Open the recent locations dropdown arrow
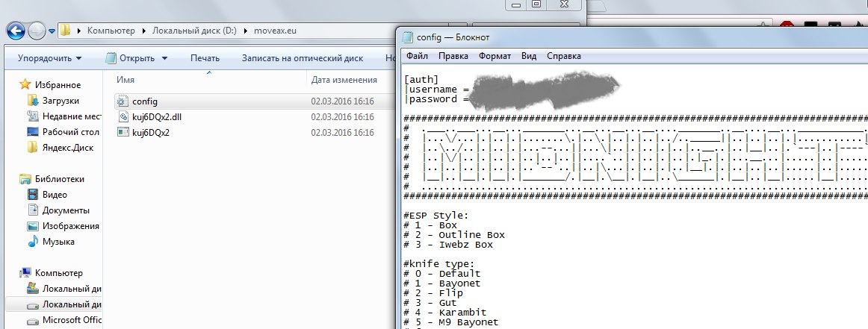This screenshot has width=868, height=329. pos(52,31)
